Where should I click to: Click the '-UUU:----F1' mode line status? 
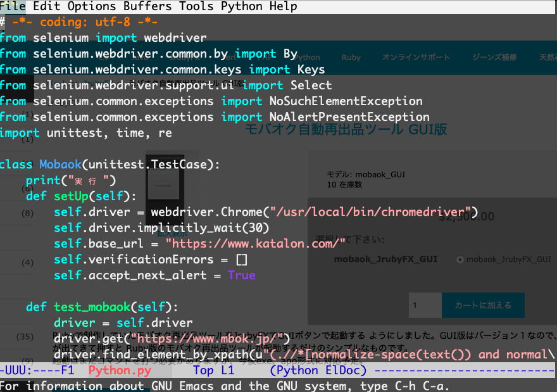coord(37,370)
